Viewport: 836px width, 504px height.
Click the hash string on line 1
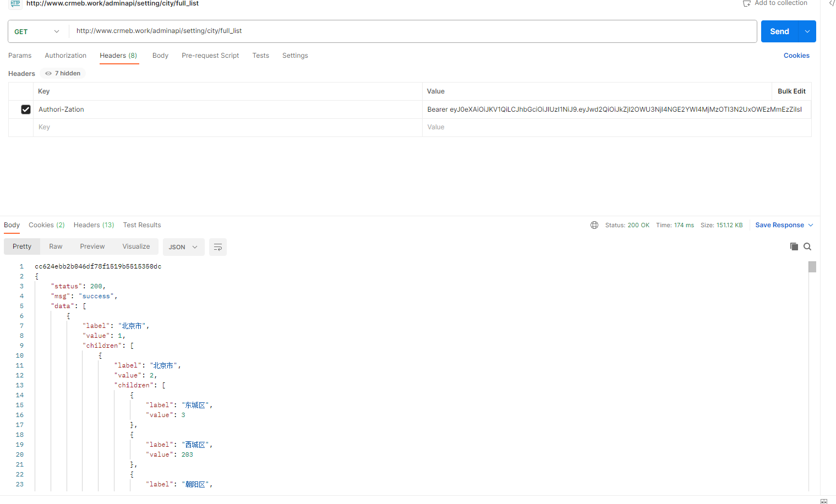98,266
